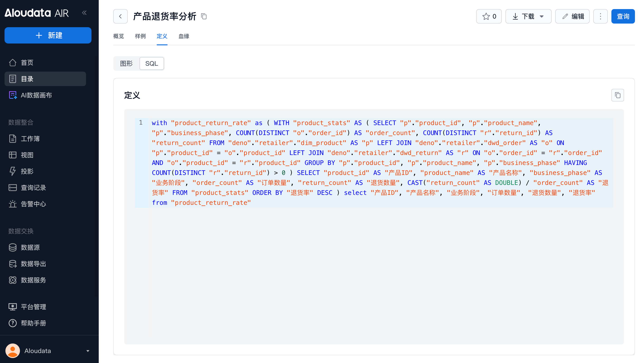Open AI数据画布 from the sidebar
644x363 pixels.
coord(36,95)
